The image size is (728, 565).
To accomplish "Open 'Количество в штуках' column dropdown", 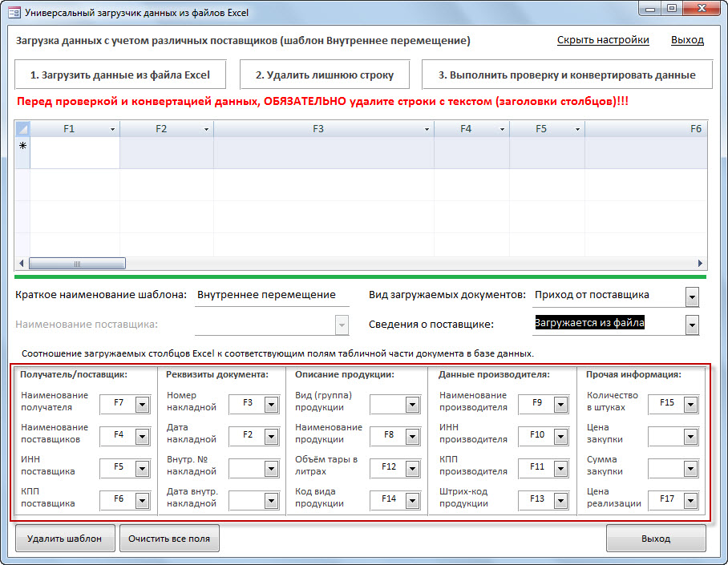I will (x=691, y=405).
